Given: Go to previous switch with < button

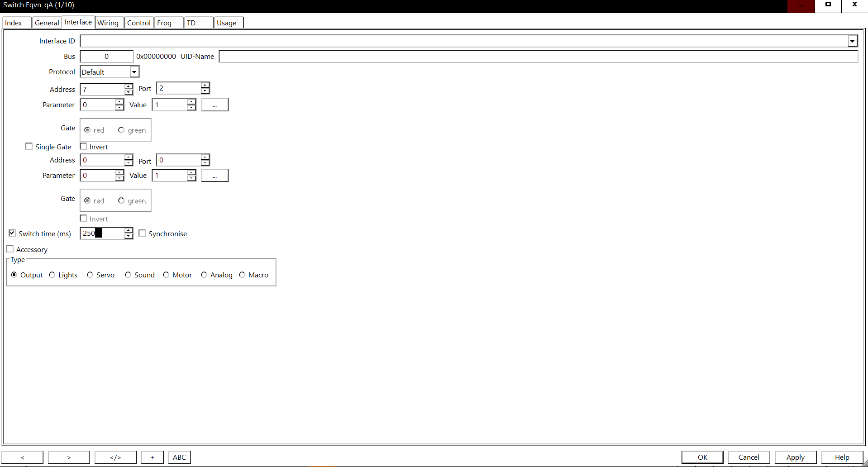Looking at the screenshot, I should [23, 457].
